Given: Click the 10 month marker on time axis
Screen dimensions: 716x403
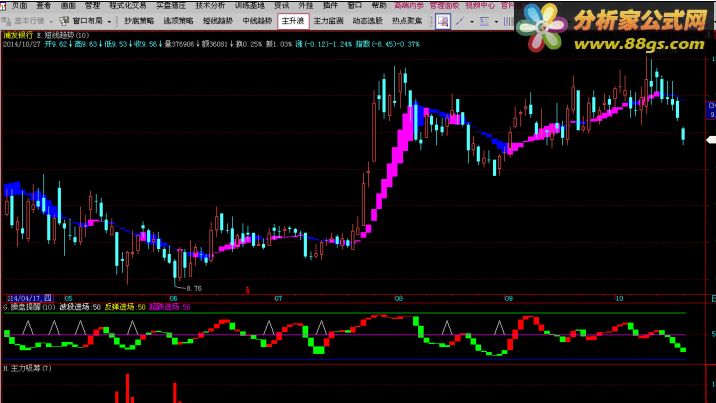Looking at the screenshot, I should pos(619,298).
